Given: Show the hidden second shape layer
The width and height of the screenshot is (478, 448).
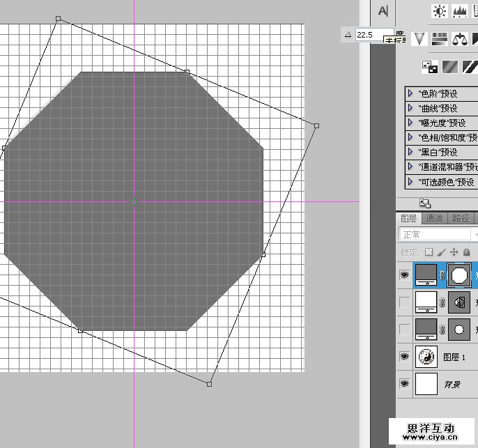Looking at the screenshot, I should [x=404, y=302].
